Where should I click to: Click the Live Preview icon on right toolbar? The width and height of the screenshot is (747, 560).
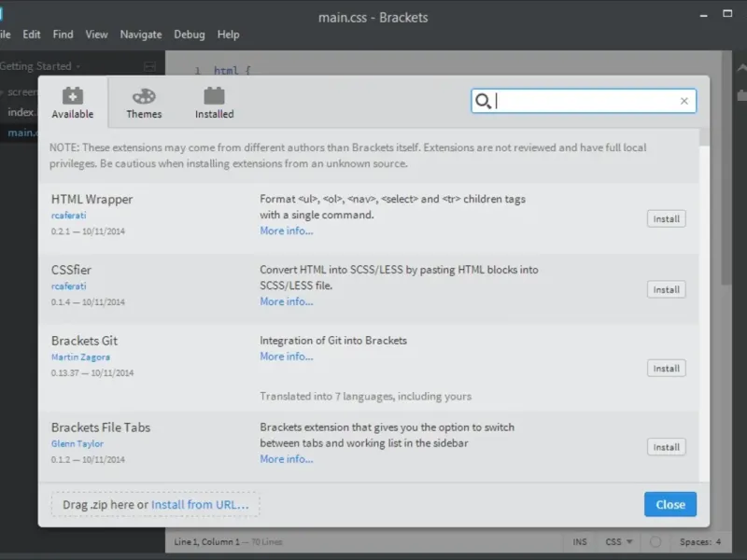click(741, 68)
